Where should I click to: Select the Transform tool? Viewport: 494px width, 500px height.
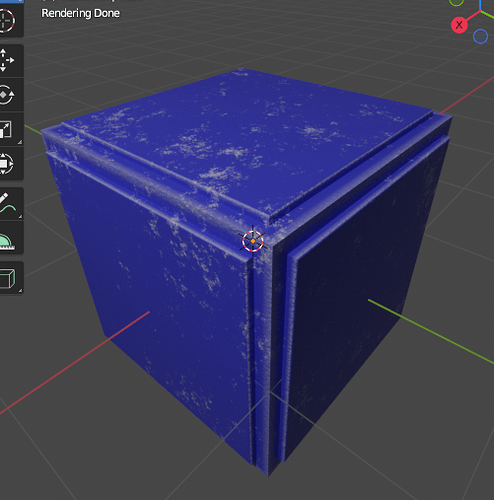(7, 164)
